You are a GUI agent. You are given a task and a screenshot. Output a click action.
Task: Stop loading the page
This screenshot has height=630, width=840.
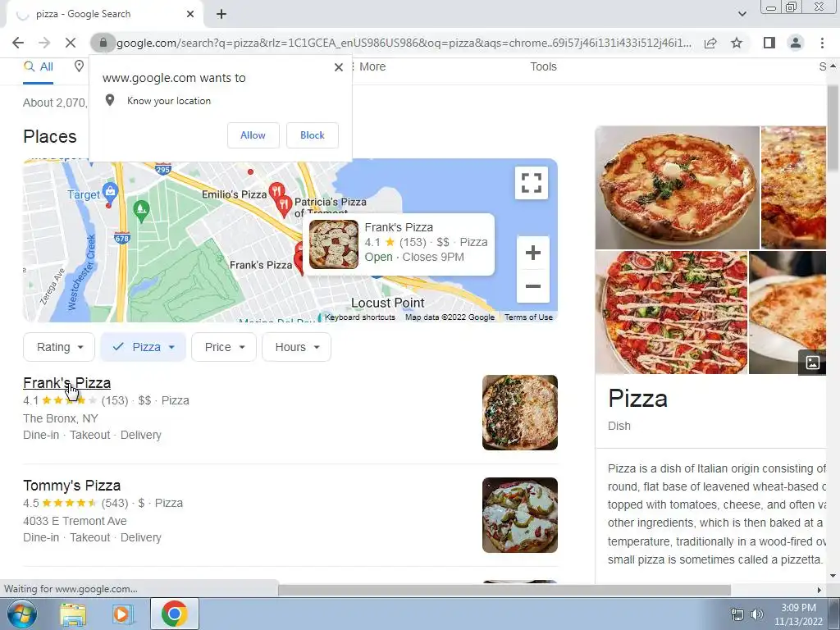coord(71,43)
